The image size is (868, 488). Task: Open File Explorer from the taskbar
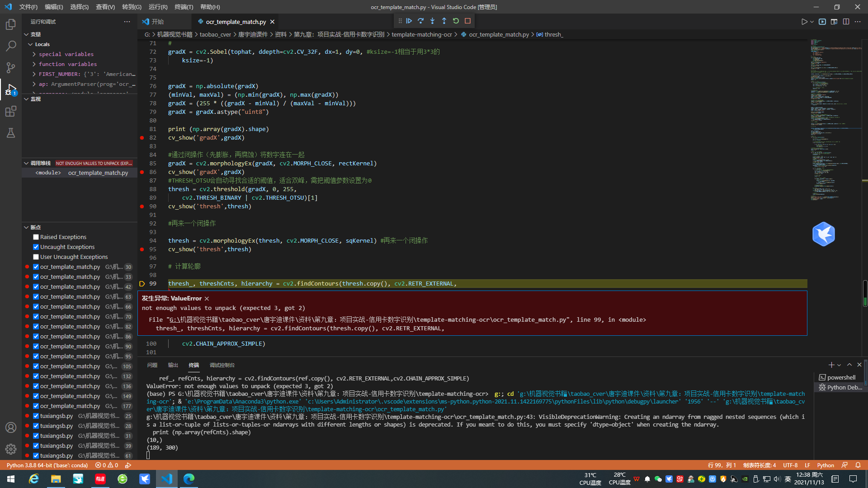pyautogui.click(x=56, y=479)
